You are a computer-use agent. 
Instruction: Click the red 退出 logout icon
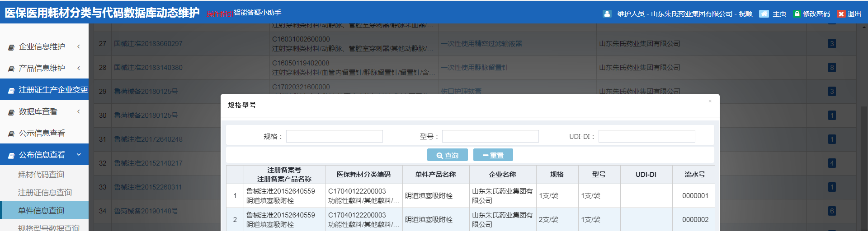point(841,14)
